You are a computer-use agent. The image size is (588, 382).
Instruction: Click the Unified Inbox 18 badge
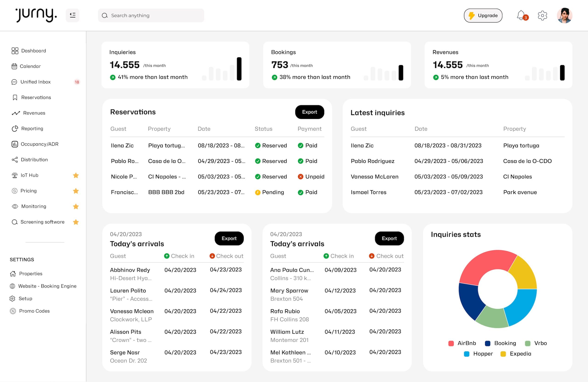coord(77,82)
